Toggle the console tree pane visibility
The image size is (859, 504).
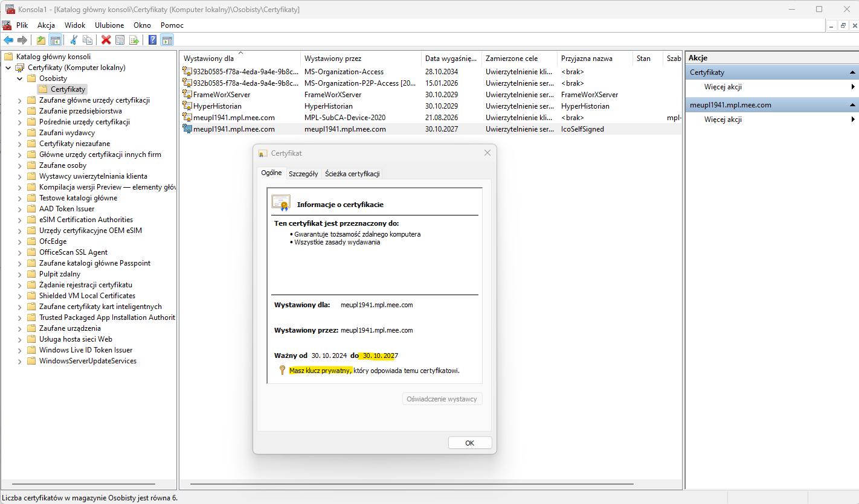55,40
